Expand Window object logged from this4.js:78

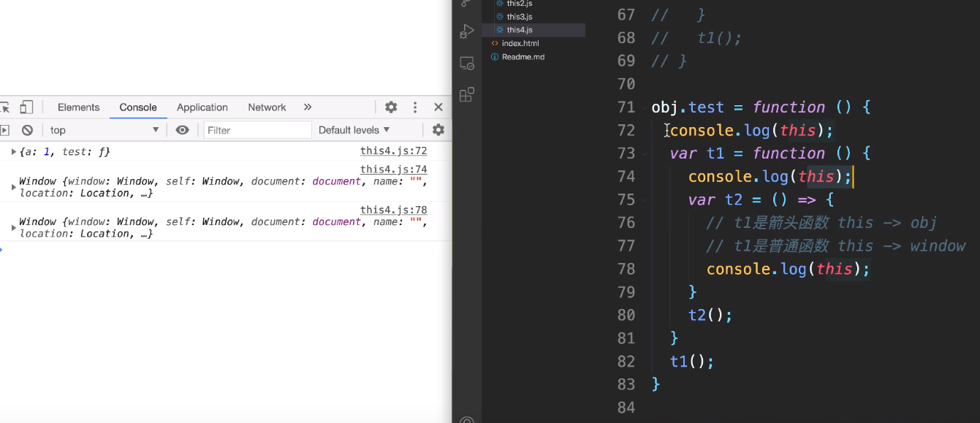coord(14,227)
